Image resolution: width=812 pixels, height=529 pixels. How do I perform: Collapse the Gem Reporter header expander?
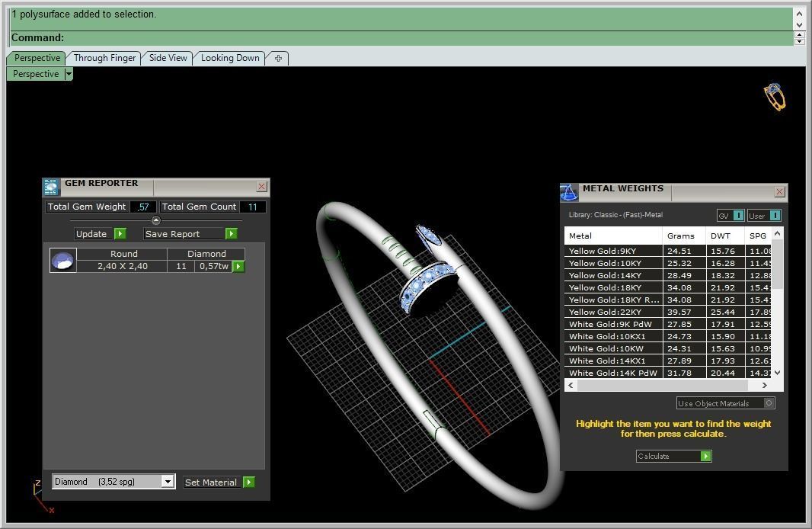point(156,220)
